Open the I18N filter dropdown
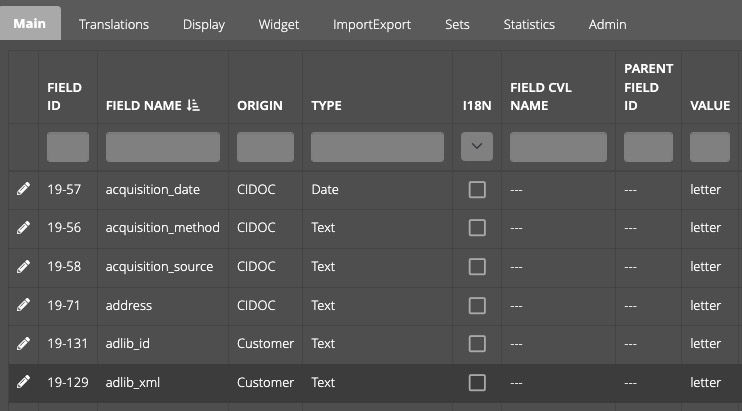 pos(477,146)
